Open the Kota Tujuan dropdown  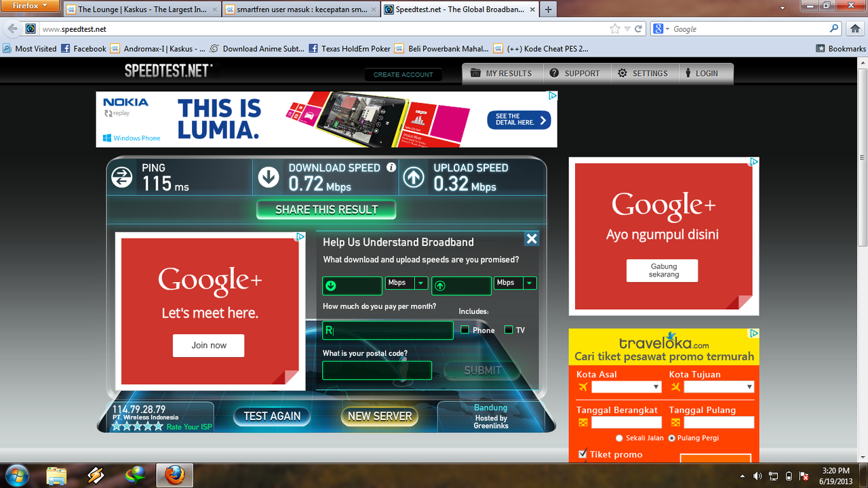[719, 387]
